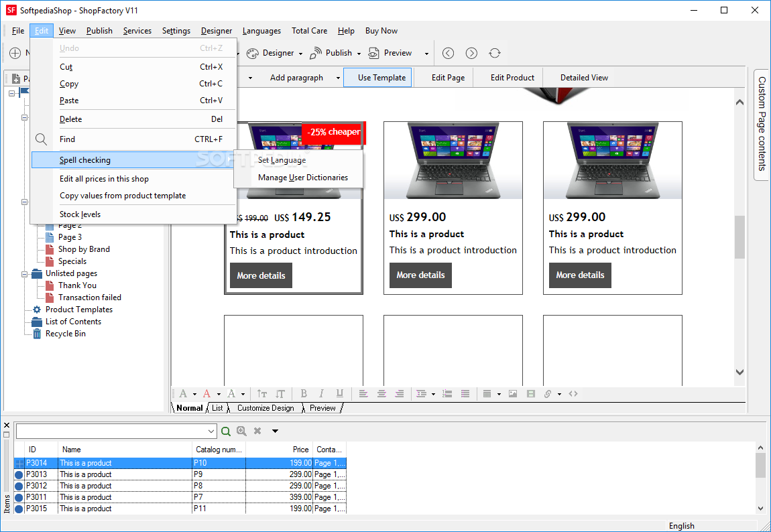Select the Transaction failed page in tree
The image size is (771, 532).
89,297
